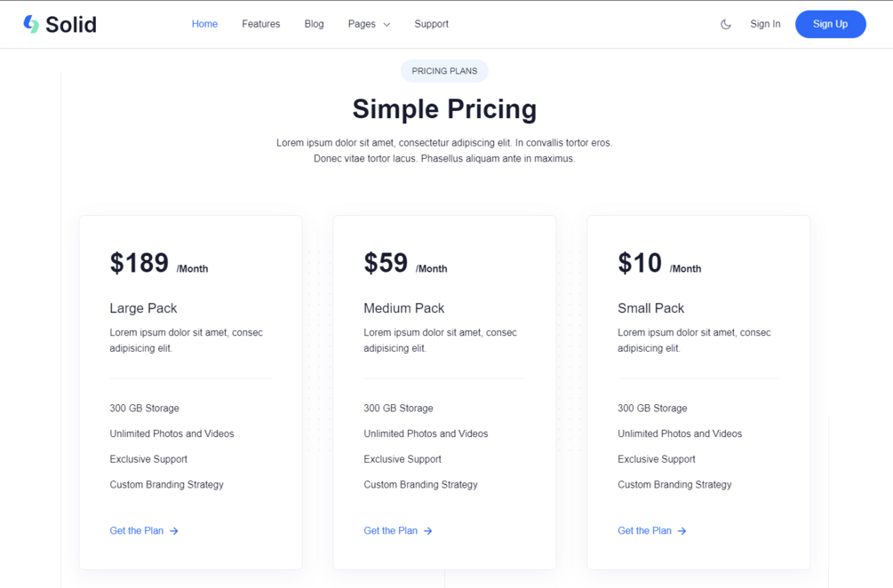The image size is (893, 588).
Task: Click the Sign In link
Action: click(765, 24)
